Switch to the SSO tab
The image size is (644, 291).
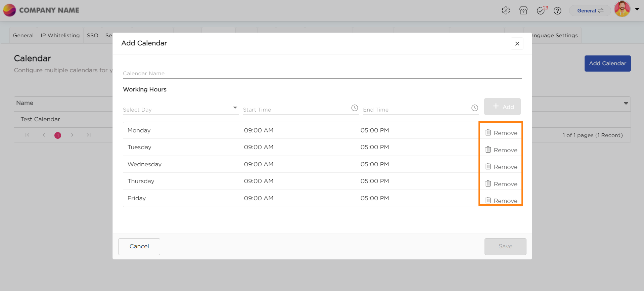92,36
